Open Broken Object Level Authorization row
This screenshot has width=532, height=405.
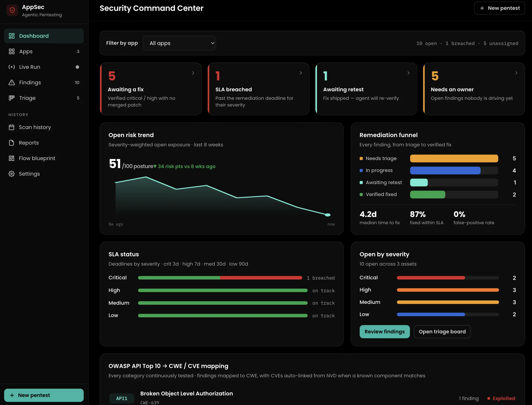[x=312, y=398]
